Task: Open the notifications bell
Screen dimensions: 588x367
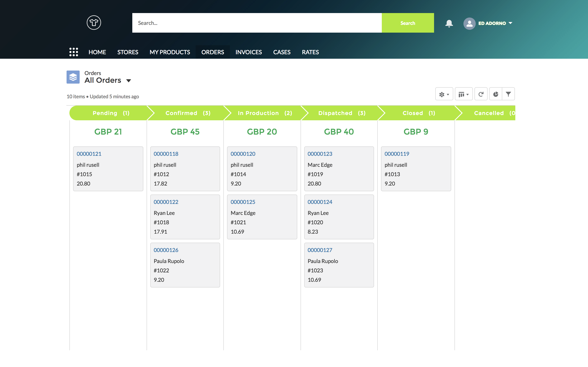Action: pyautogui.click(x=449, y=23)
